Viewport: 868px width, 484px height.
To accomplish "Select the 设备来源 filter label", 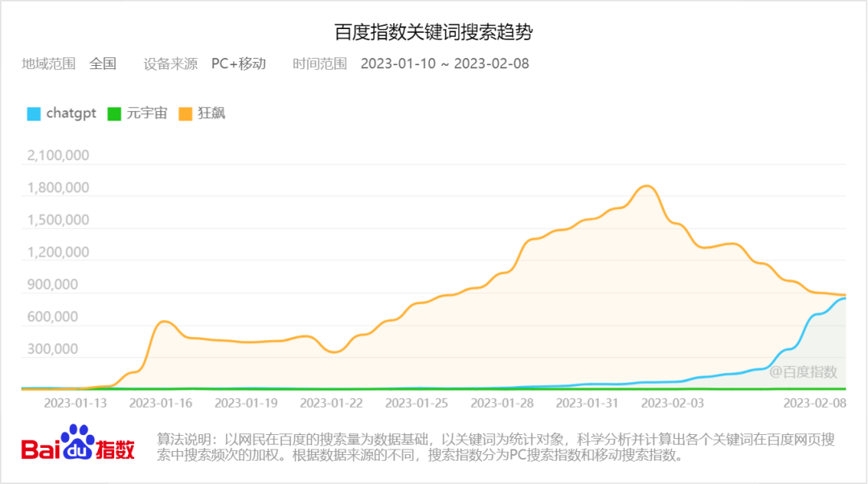I will coord(169,64).
